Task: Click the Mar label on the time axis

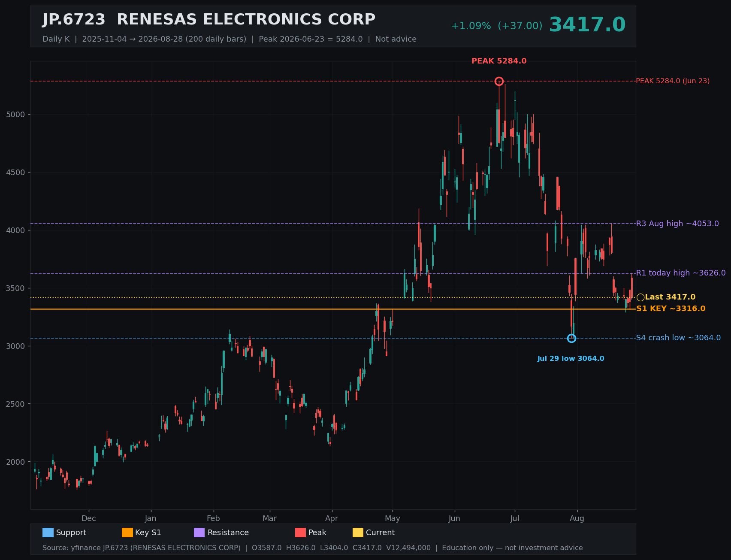Action: click(x=269, y=518)
